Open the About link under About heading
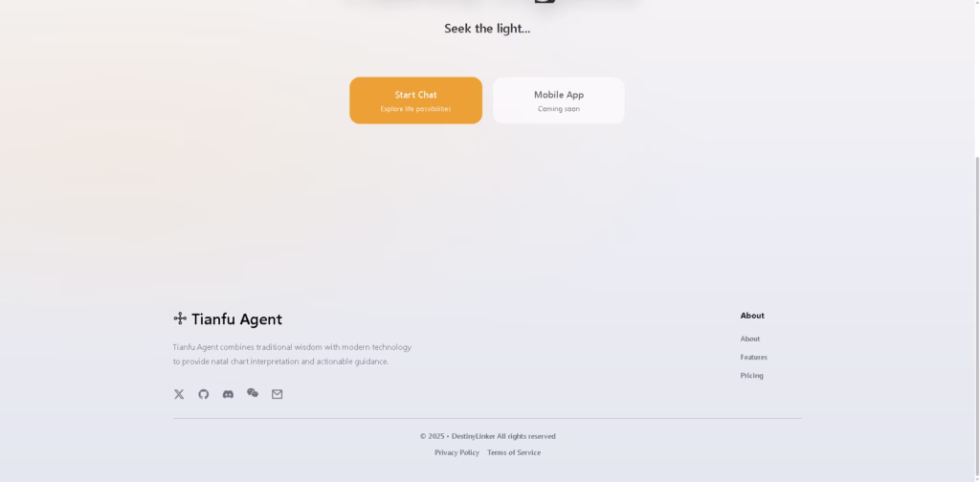980x482 pixels. click(x=750, y=339)
